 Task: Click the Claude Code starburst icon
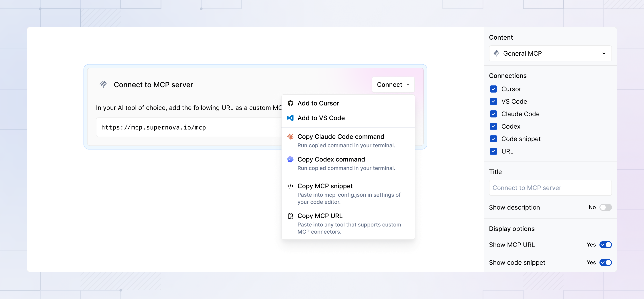pos(290,136)
